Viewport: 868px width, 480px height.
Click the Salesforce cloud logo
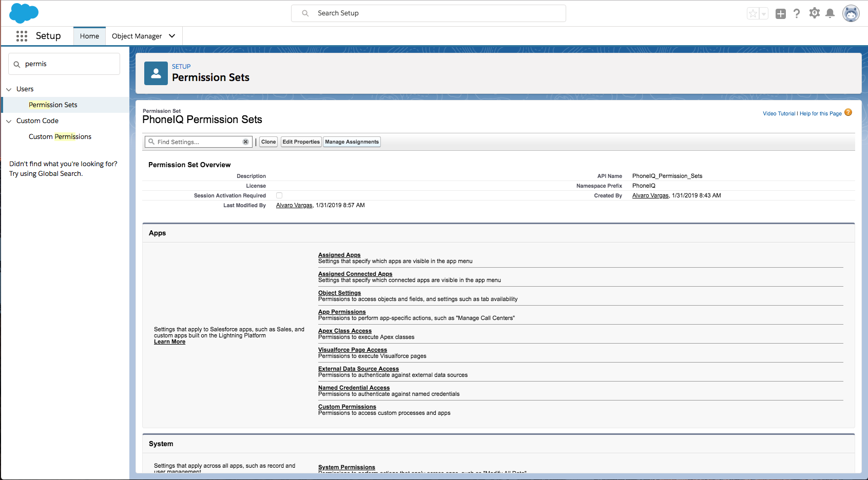pyautogui.click(x=24, y=13)
